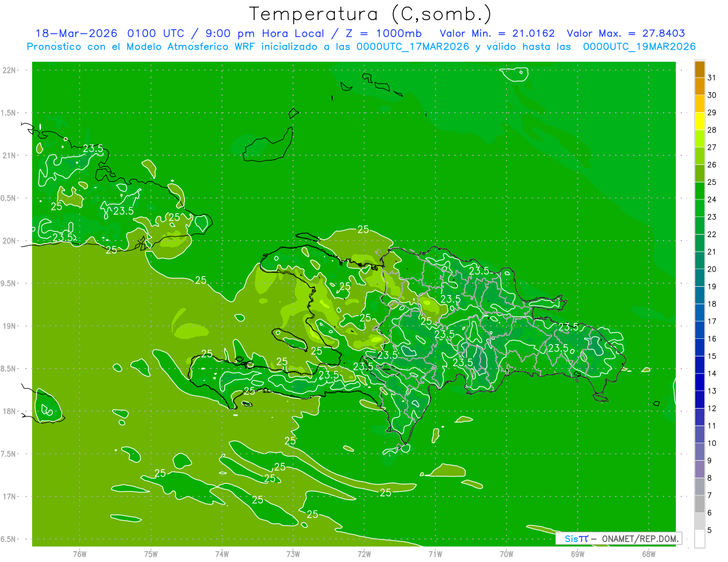728x562 pixels.
Task: Pick the lime swatch between 27 and 28
Action: click(x=699, y=139)
